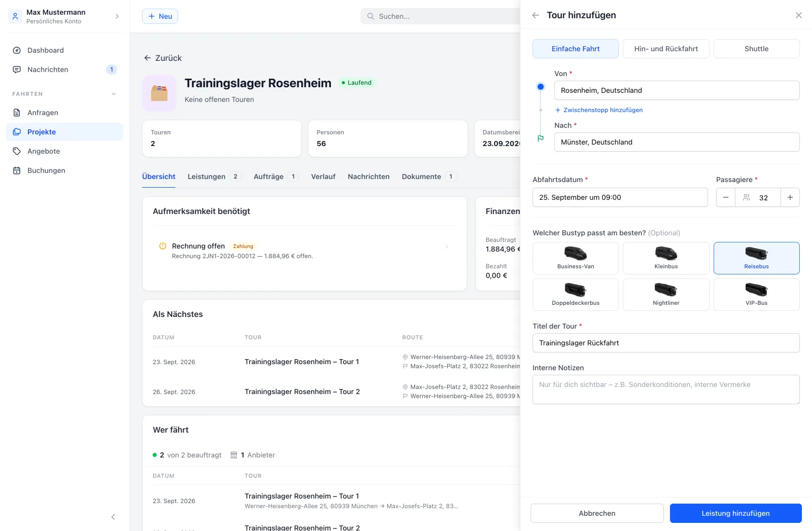
Task: Open Nachrichten chat icon in sidebar
Action: click(x=17, y=69)
